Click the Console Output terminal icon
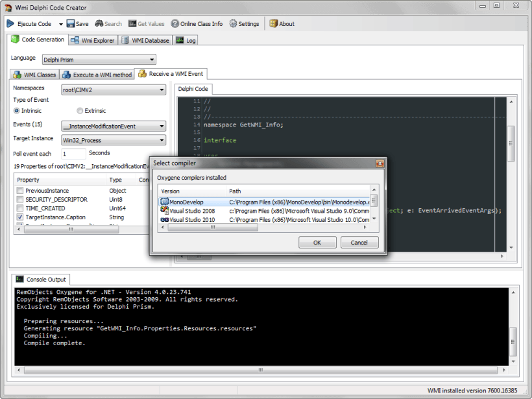The height and width of the screenshot is (399, 532). coord(19,279)
